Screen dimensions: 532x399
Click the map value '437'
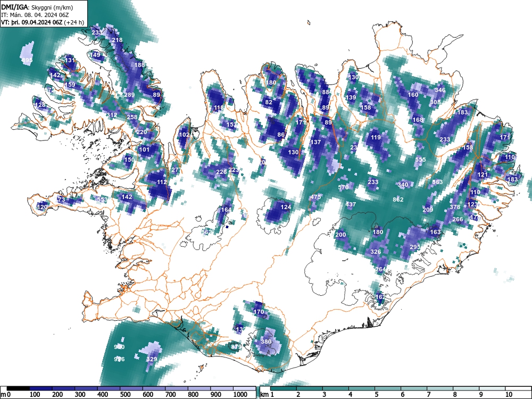tap(351, 204)
